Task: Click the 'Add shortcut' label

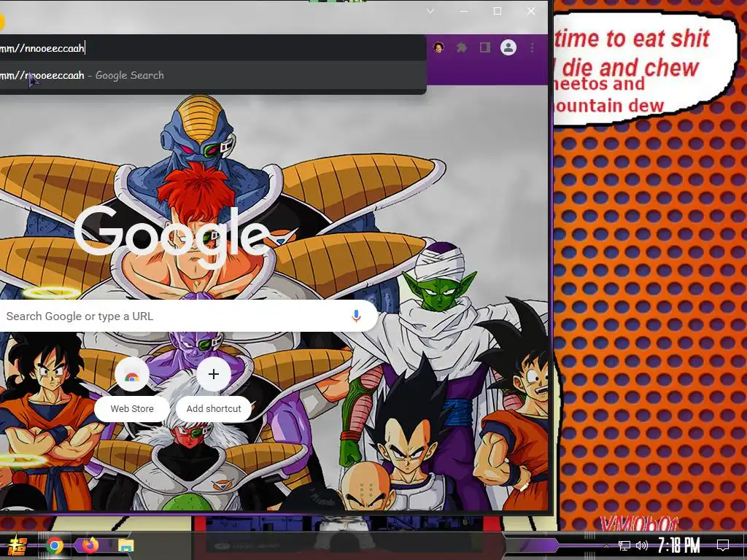Action: pyautogui.click(x=214, y=408)
